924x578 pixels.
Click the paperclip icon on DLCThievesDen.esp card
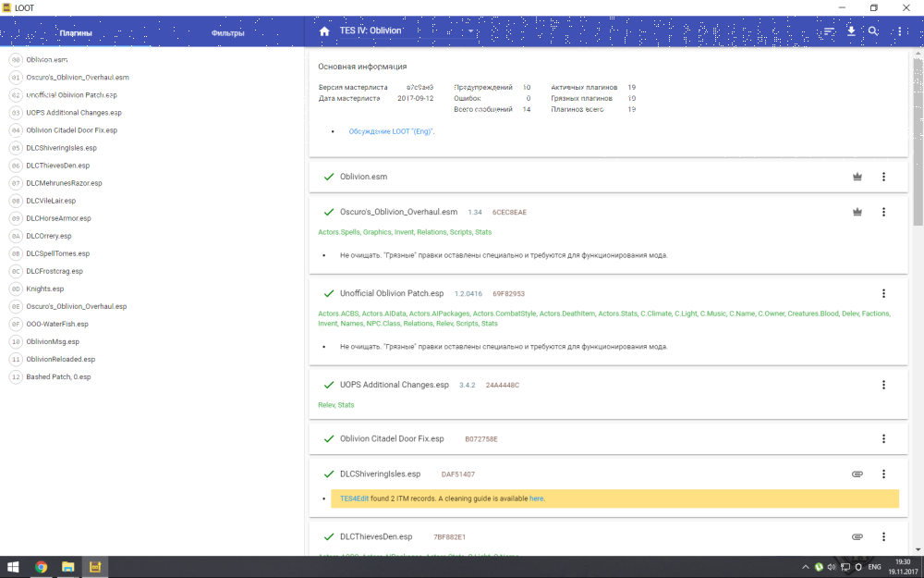click(x=857, y=536)
